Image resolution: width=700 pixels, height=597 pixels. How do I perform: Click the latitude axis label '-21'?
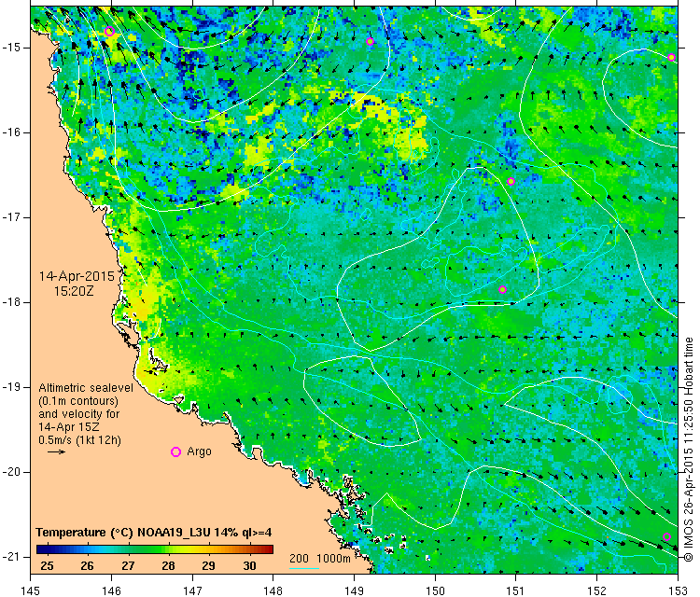point(10,557)
